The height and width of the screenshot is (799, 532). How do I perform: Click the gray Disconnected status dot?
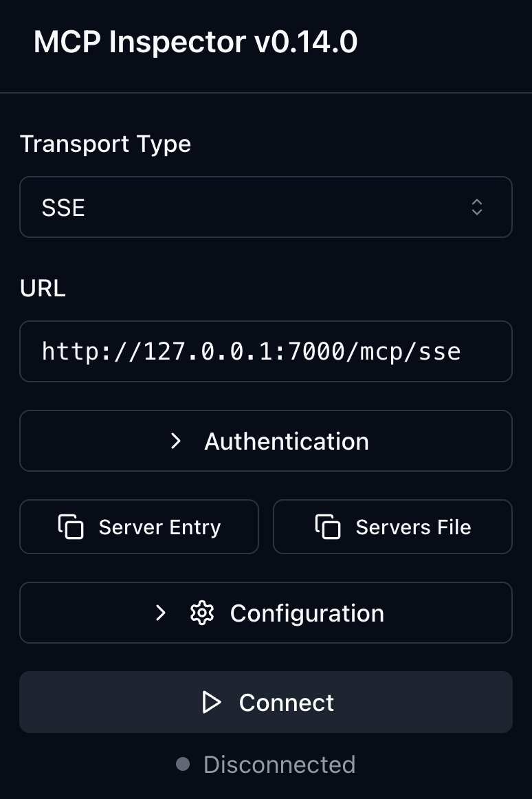(183, 764)
